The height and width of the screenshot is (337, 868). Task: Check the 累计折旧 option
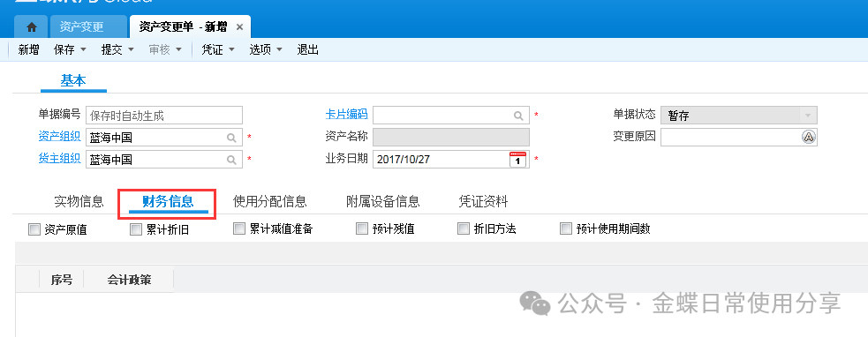coord(136,229)
